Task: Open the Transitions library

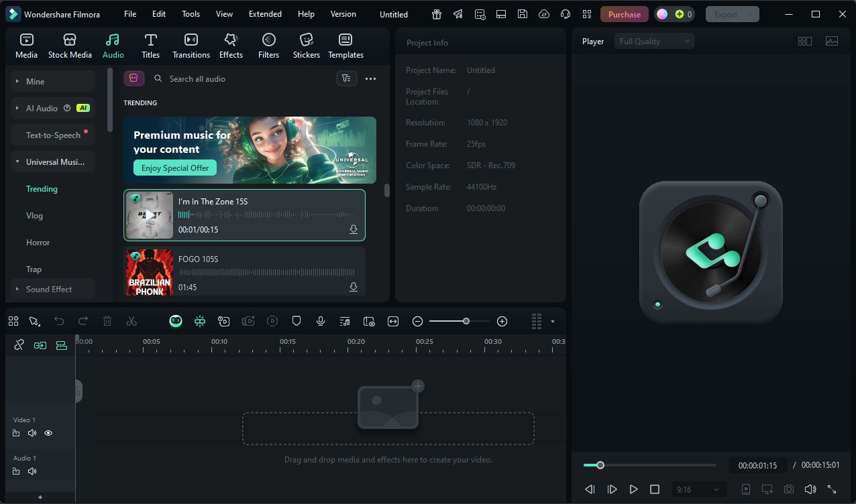Action: tap(191, 46)
